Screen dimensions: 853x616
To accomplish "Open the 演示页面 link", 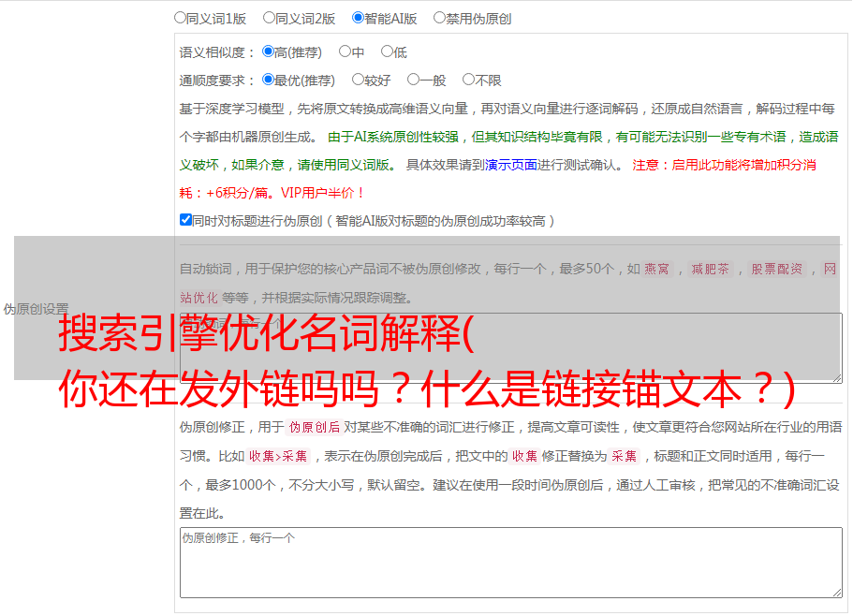I will click(510, 165).
